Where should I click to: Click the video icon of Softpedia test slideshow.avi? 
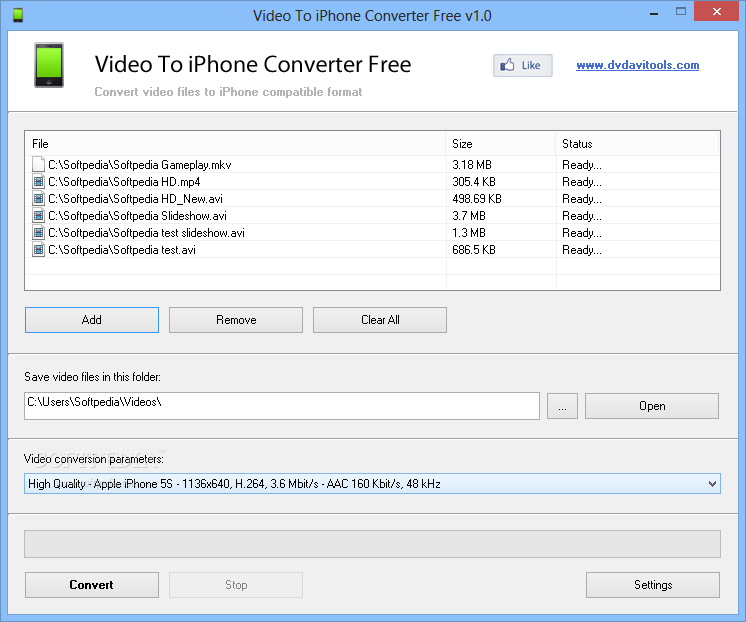coord(39,233)
